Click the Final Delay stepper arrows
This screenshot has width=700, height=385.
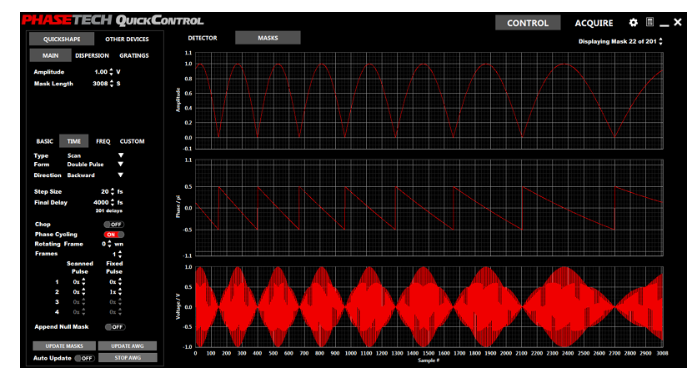tap(112, 202)
